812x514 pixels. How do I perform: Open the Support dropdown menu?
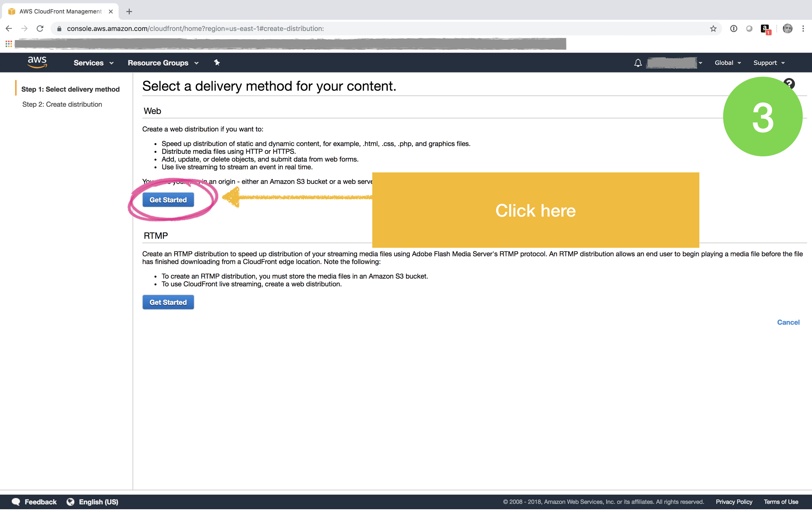click(769, 63)
